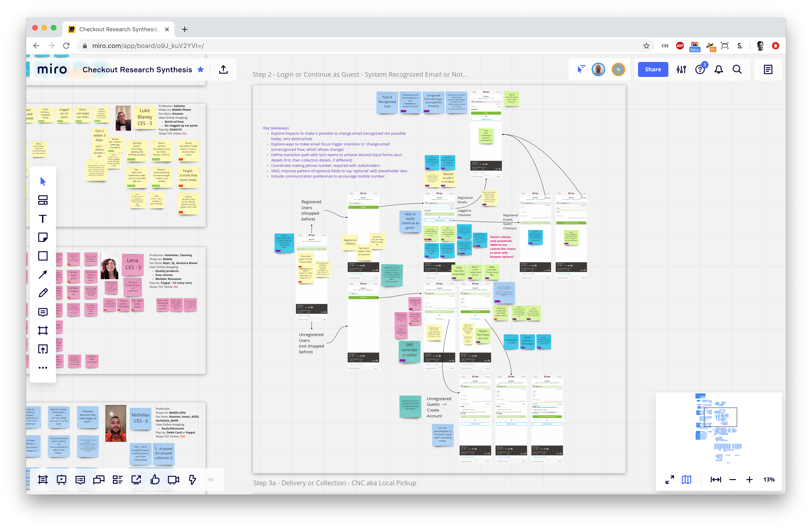Screen dimensions: 812x529
Task: Select the Able to easily continue as guest sticky
Action: (x=410, y=222)
